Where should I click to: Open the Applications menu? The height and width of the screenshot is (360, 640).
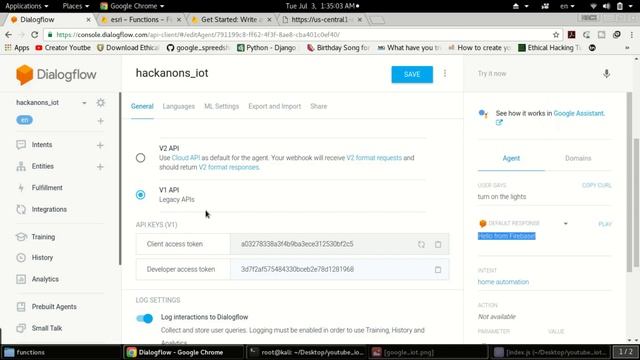pos(26,6)
